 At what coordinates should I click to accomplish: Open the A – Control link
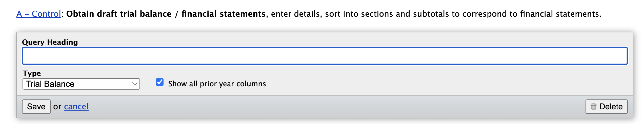(39, 14)
